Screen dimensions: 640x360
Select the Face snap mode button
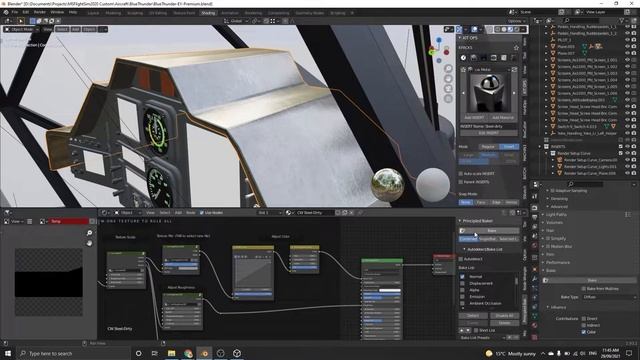pos(481,202)
